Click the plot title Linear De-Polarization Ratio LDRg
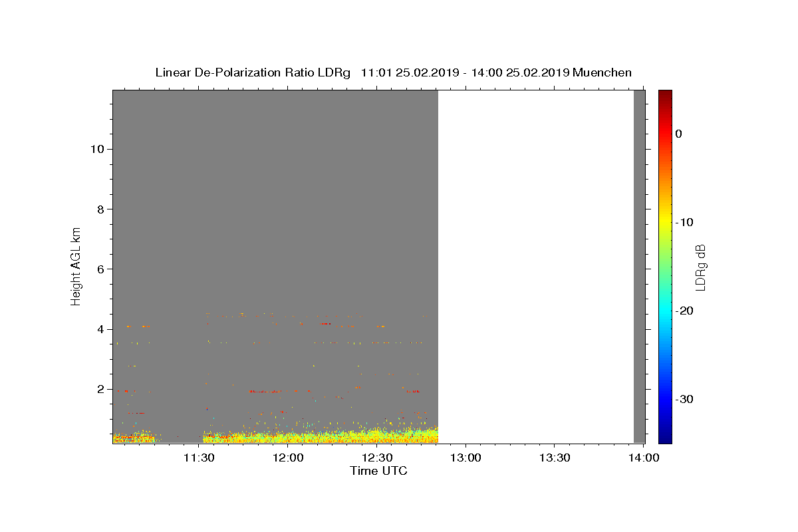The image size is (798, 532). (x=253, y=72)
